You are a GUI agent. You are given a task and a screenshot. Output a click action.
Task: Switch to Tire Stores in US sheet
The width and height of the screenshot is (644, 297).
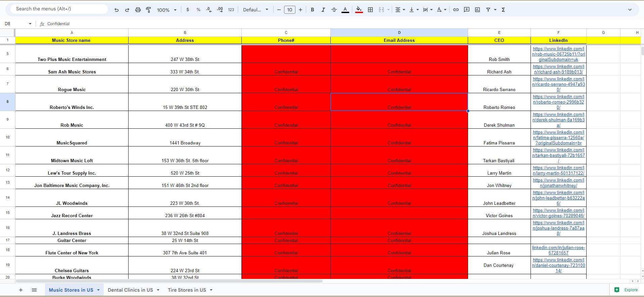coord(187,290)
